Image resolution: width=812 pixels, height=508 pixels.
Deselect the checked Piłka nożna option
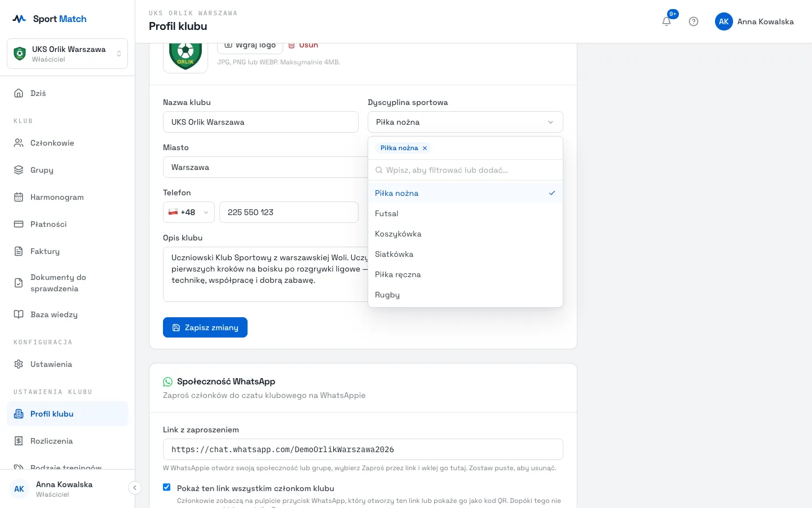[x=465, y=193]
